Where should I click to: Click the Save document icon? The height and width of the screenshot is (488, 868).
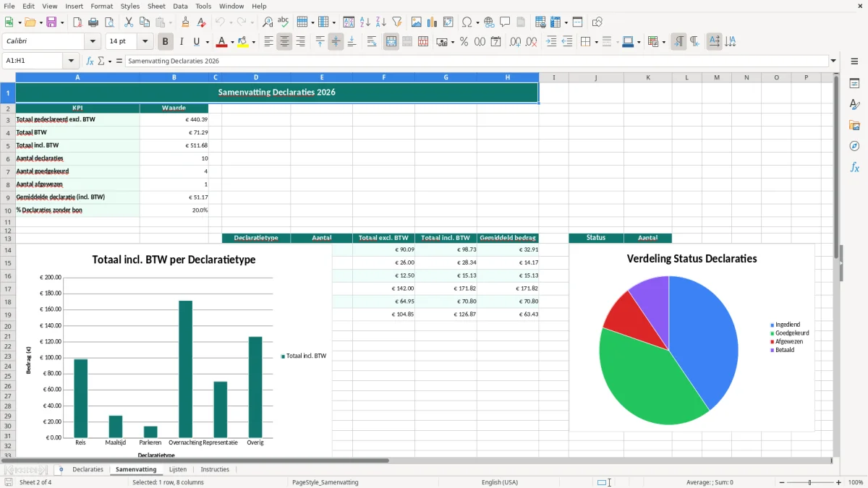click(51, 22)
